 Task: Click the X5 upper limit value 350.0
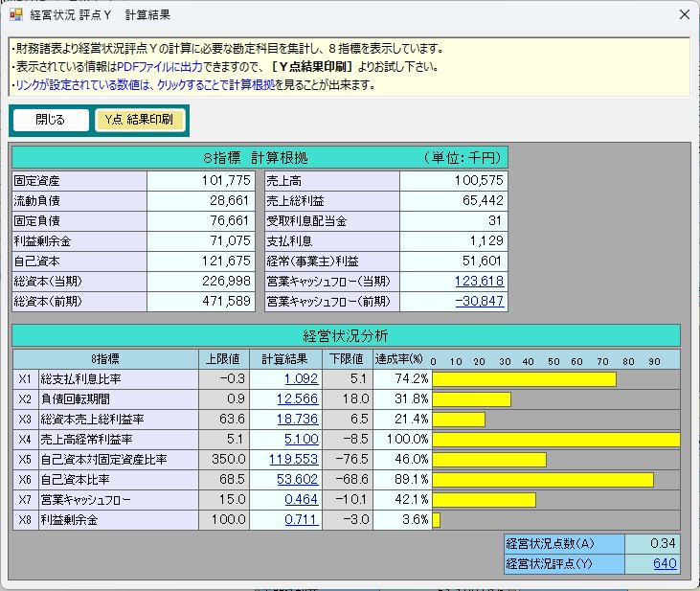pos(224,459)
